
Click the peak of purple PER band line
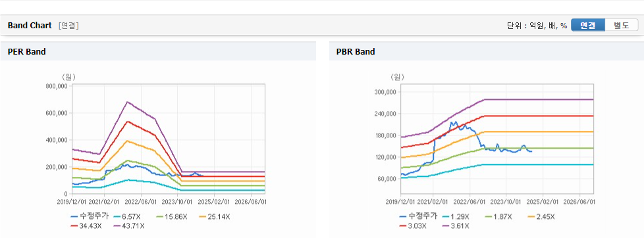128,102
